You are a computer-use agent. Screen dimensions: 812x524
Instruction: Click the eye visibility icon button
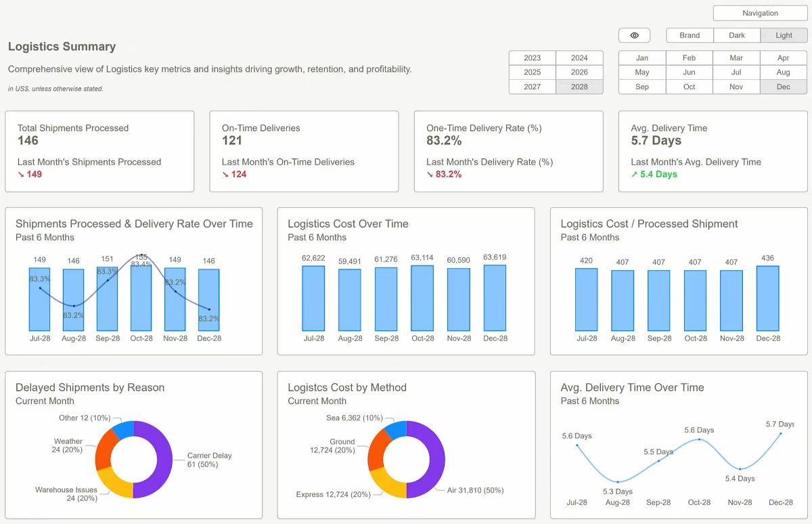634,35
